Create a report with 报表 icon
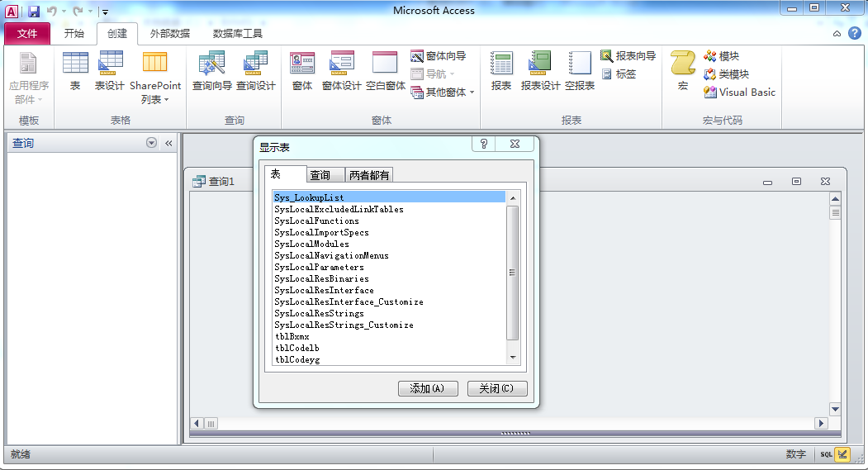 coord(501,71)
